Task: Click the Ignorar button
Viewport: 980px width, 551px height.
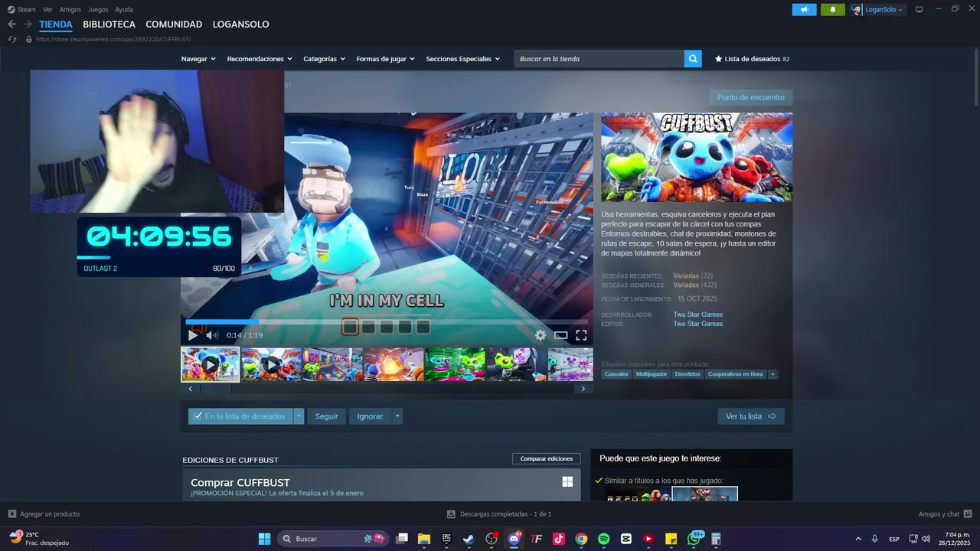Action: click(x=370, y=416)
